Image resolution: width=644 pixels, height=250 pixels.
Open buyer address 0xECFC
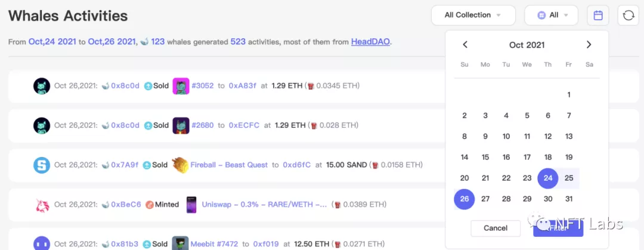(244, 125)
